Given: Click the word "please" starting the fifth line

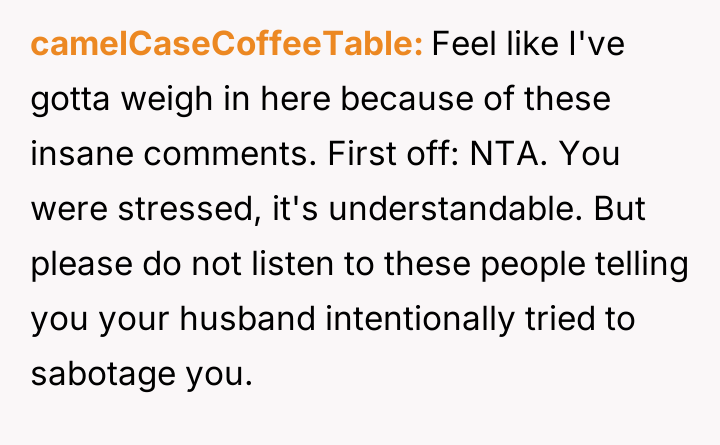Looking at the screenshot, I should (82, 264).
